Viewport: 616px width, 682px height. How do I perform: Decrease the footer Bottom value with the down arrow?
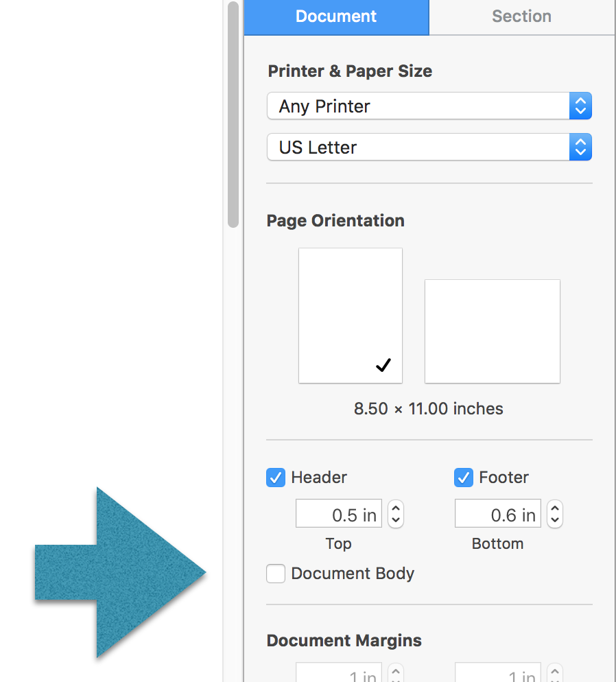tap(555, 518)
